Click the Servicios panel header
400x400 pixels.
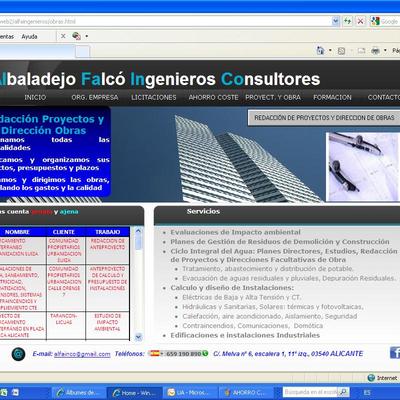click(277, 215)
